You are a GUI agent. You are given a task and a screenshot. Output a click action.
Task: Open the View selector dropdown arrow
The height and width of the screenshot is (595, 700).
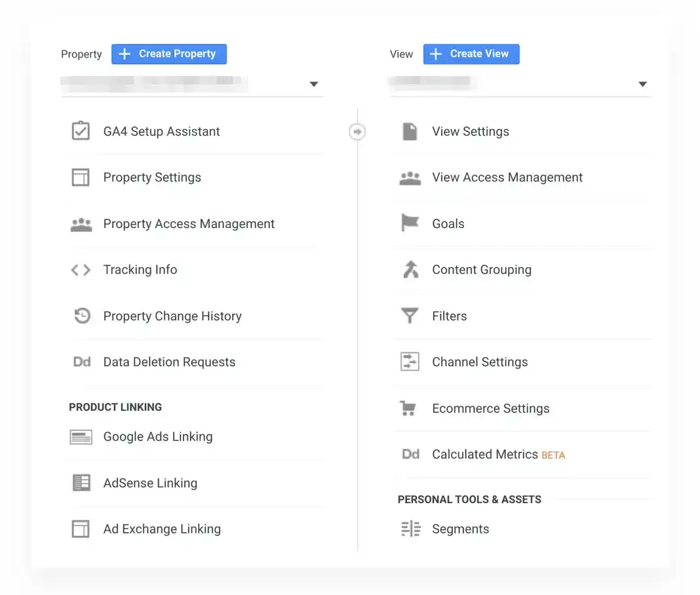[x=642, y=84]
